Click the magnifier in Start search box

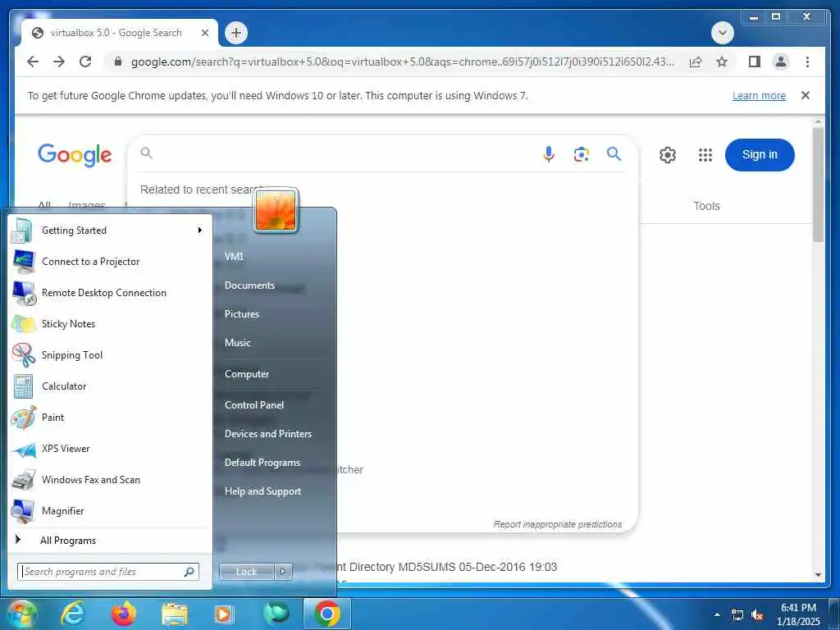[189, 572]
